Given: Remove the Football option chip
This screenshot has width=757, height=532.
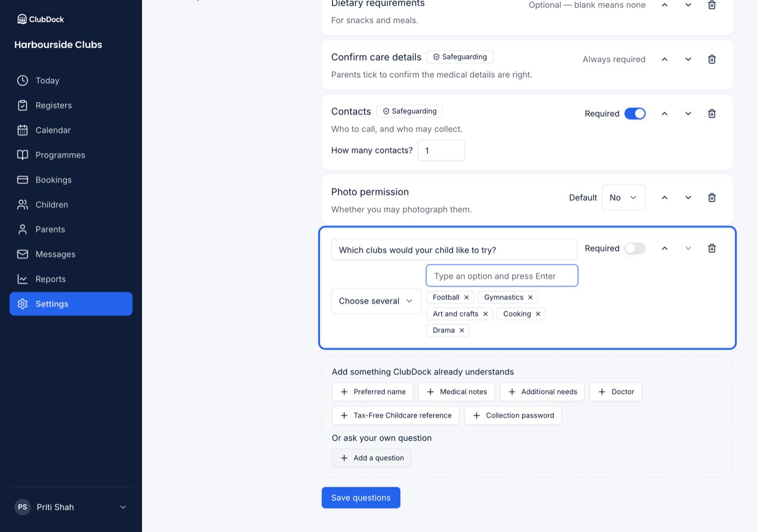Looking at the screenshot, I should [x=467, y=297].
